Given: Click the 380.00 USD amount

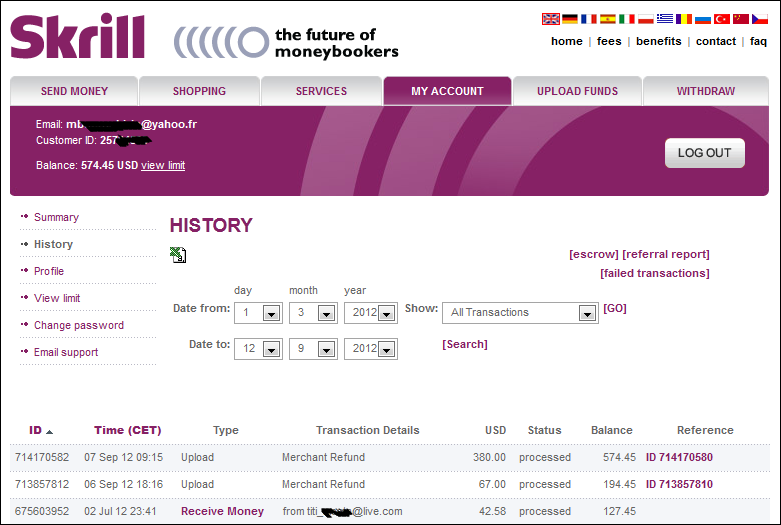Looking at the screenshot, I should [489, 457].
